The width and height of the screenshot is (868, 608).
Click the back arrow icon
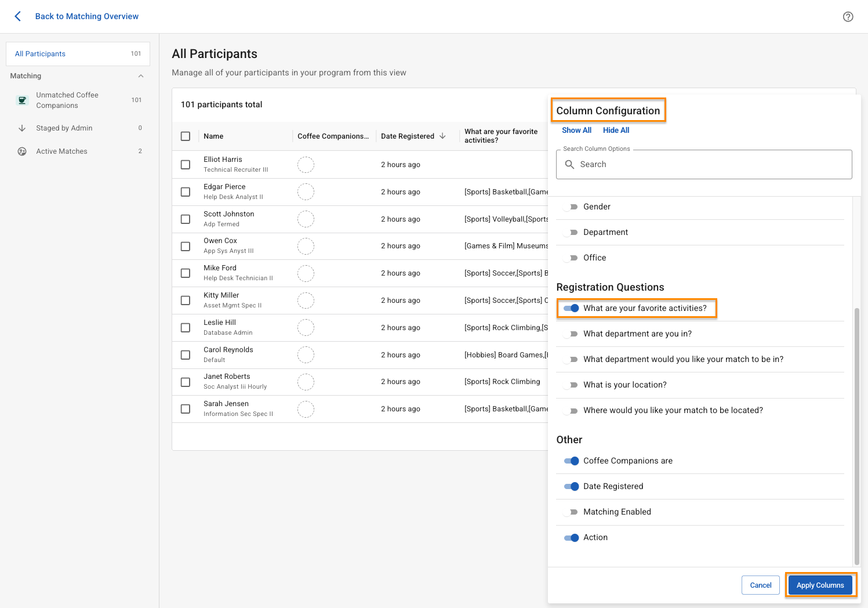coord(18,16)
